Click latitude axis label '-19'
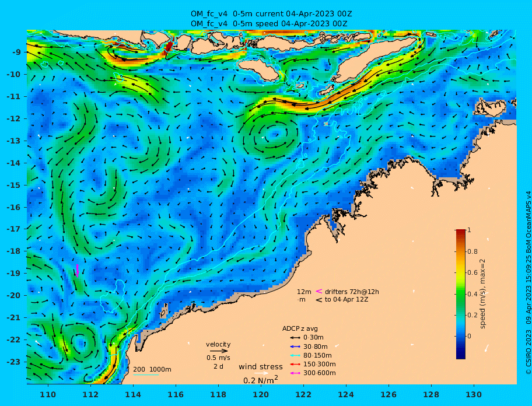The image size is (532, 406). tap(14, 274)
